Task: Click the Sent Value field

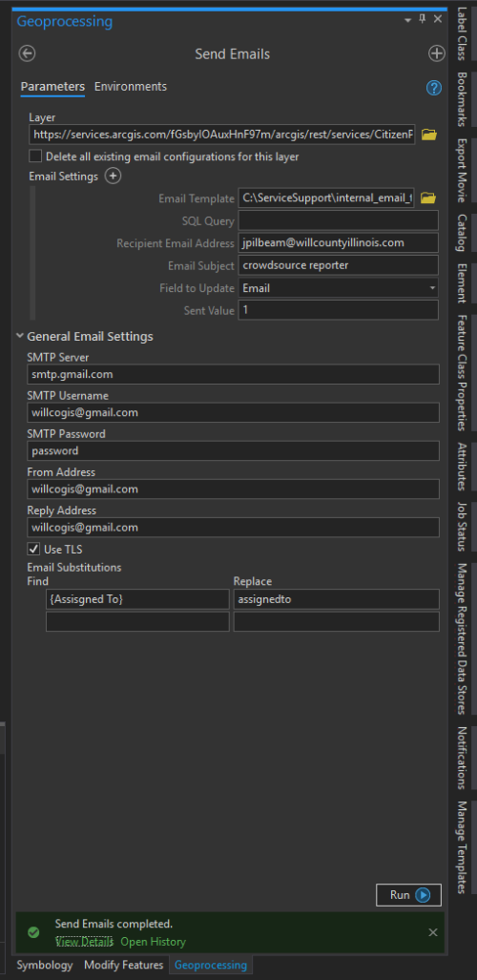Action: [x=339, y=310]
